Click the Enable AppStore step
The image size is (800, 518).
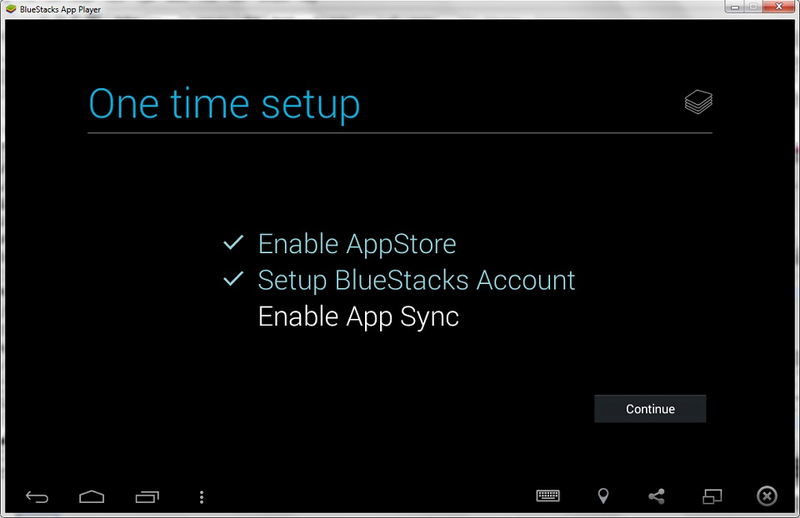pos(357,244)
